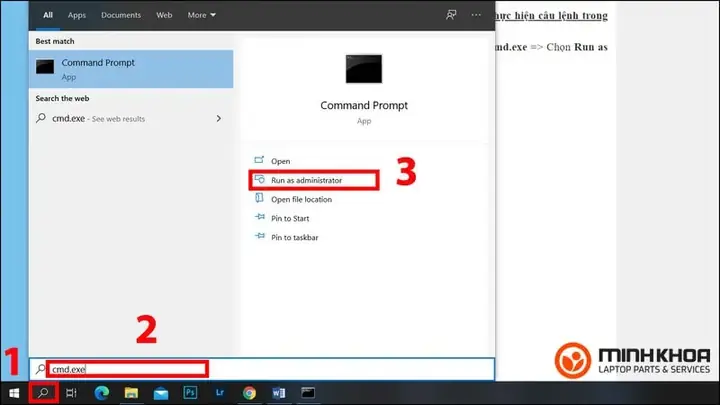720x405 pixels.
Task: Open Google Chrome from the taskbar
Action: point(249,393)
